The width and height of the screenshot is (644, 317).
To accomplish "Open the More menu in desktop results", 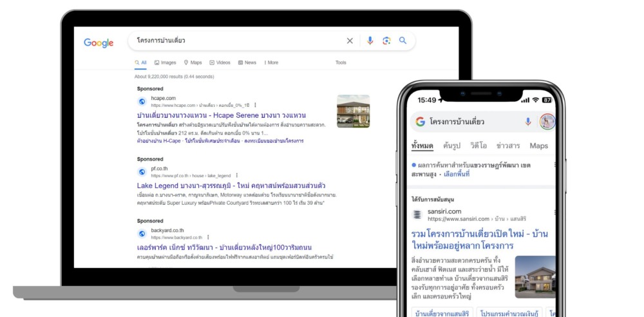I will [x=271, y=62].
